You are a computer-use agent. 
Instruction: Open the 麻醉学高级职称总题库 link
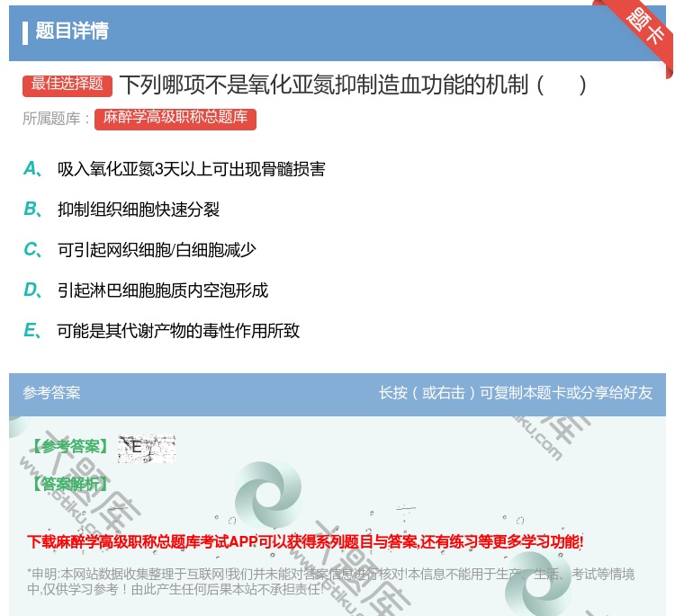[175, 119]
